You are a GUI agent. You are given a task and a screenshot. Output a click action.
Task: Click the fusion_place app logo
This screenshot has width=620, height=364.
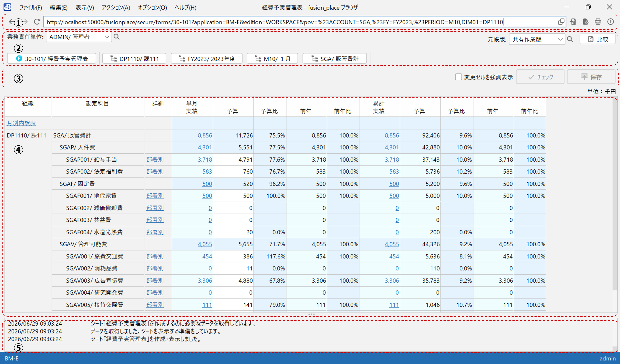pyautogui.click(x=7, y=7)
